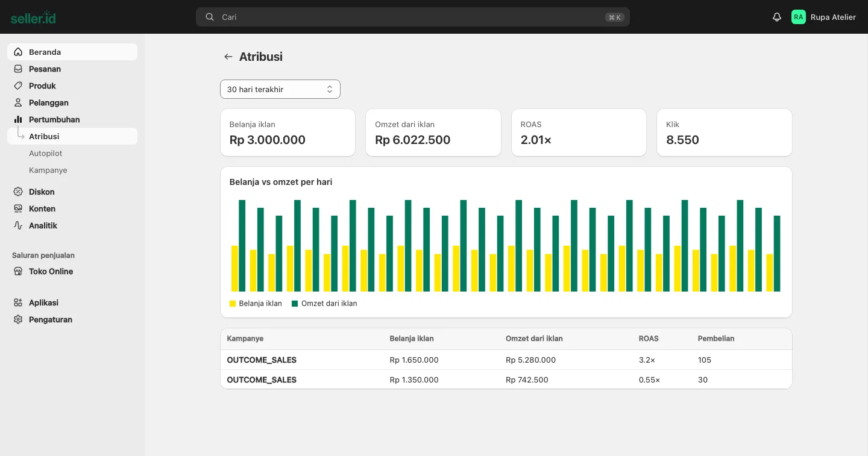The width and height of the screenshot is (868, 456).
Task: Focus the Cari search field
Action: point(413,17)
